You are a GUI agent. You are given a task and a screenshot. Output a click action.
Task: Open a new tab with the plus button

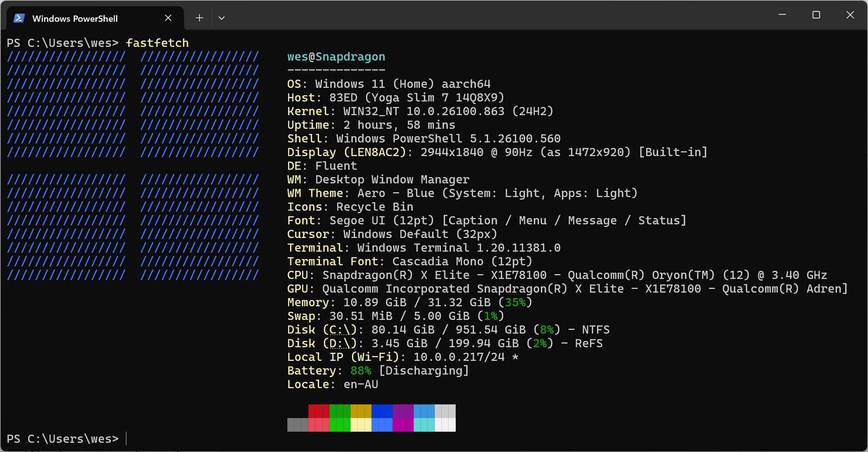point(200,18)
